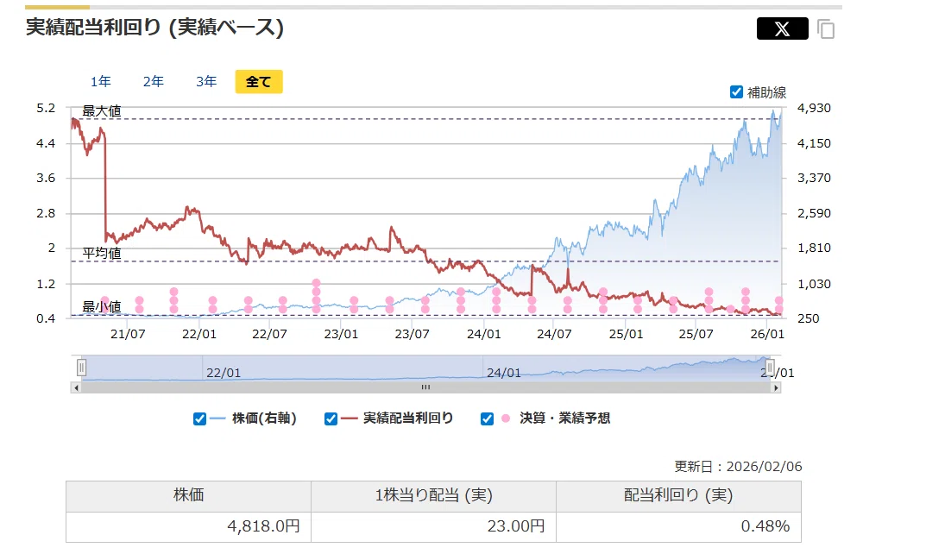Click 24/01 label in range navigator

[504, 373]
